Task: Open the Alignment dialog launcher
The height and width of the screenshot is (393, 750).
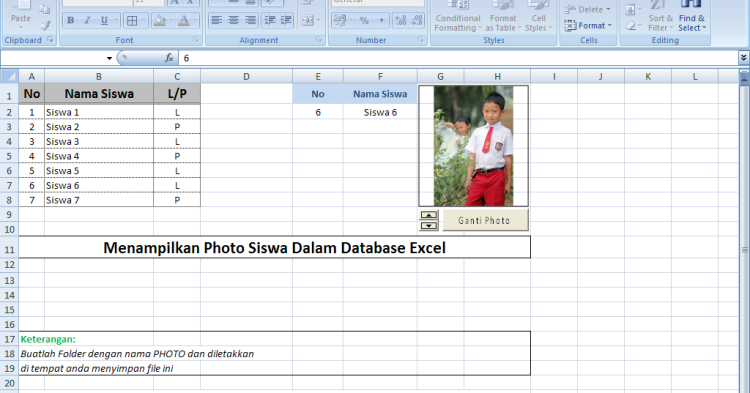Action: click(319, 40)
